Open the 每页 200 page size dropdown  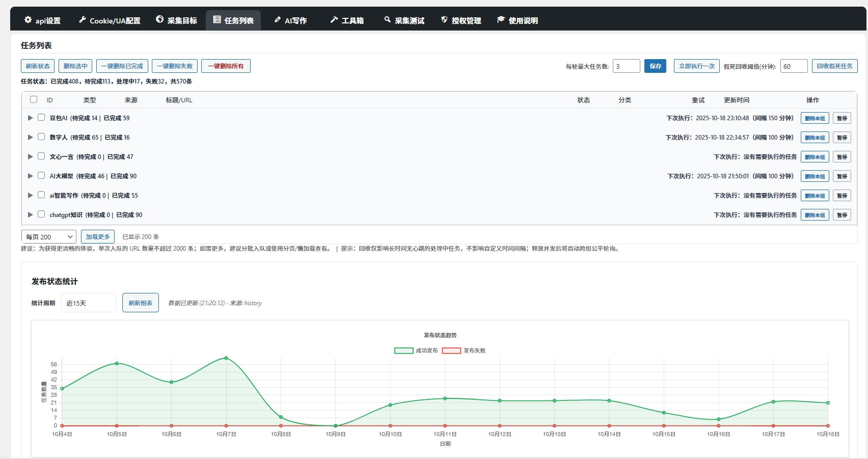[x=49, y=237]
